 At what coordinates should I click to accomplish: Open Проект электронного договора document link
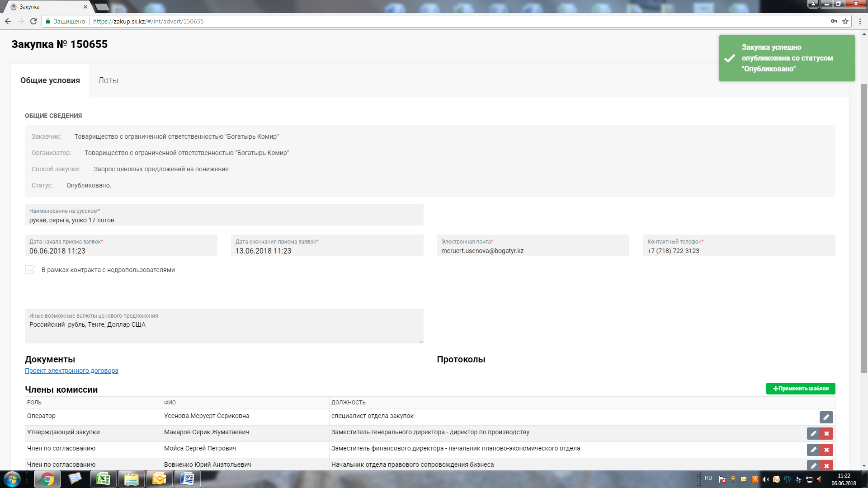[71, 371]
